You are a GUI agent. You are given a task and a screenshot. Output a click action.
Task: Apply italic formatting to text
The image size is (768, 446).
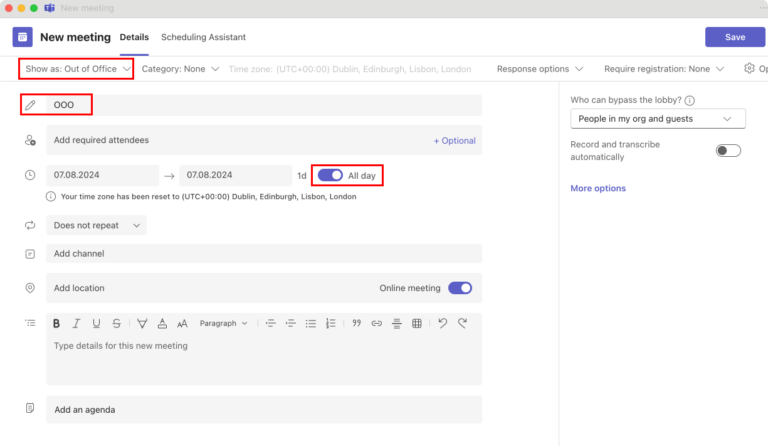click(x=77, y=323)
